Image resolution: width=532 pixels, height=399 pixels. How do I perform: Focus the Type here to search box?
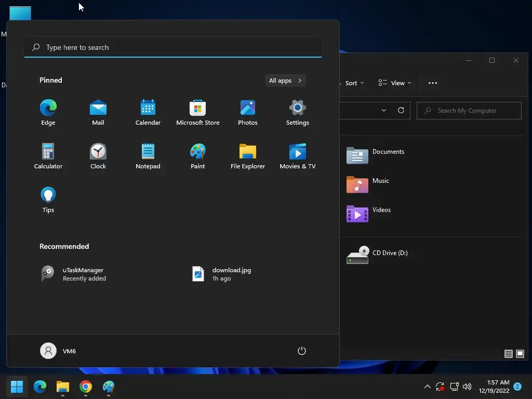coord(172,47)
